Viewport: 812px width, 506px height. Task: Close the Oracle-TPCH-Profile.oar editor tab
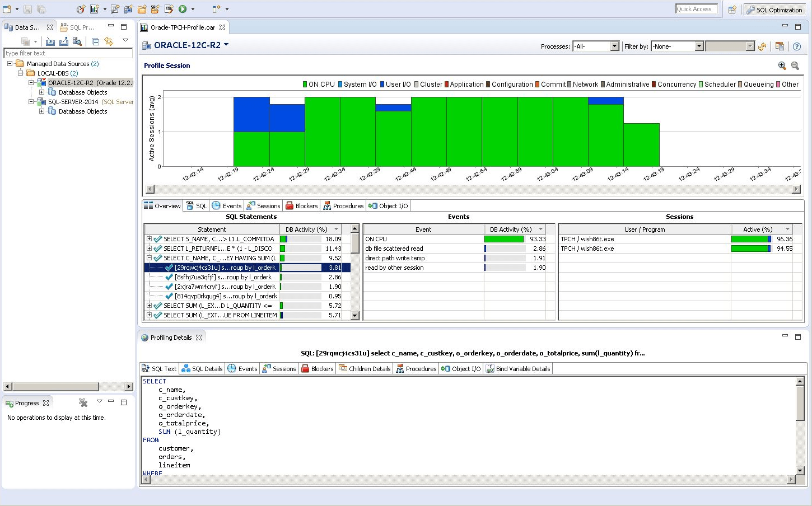click(x=222, y=27)
